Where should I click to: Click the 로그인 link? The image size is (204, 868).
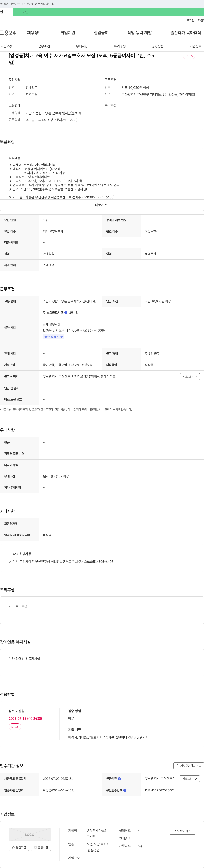(x=190, y=21)
